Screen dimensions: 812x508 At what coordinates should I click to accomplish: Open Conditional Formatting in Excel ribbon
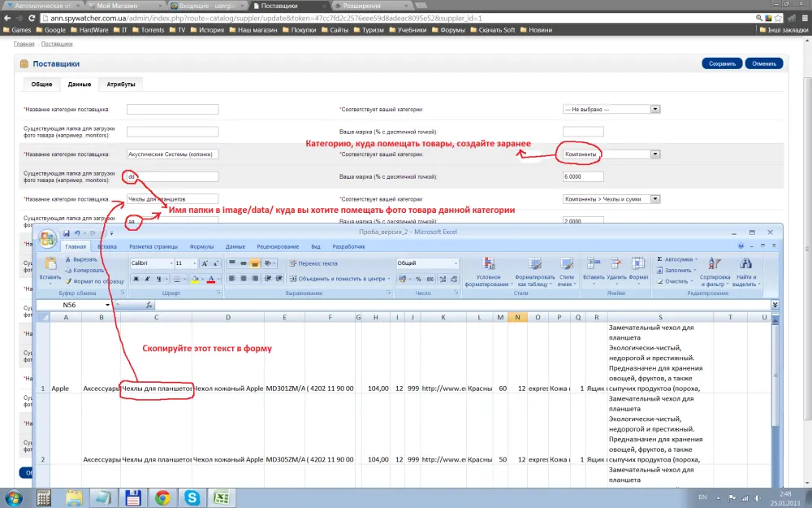[488, 271]
